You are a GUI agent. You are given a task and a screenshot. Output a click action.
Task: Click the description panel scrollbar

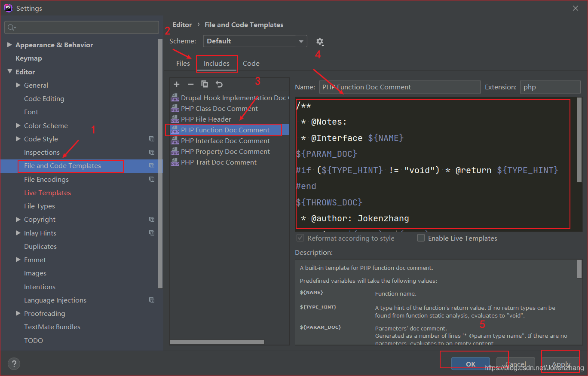pyautogui.click(x=579, y=269)
